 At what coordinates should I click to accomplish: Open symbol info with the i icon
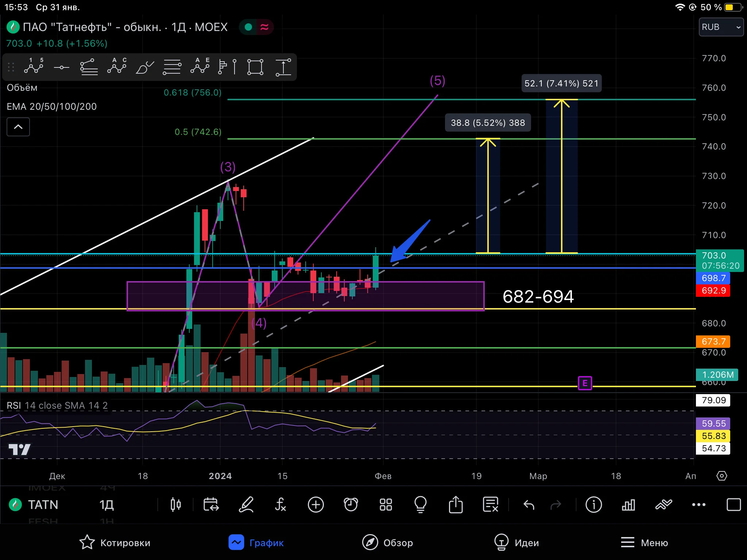click(594, 505)
